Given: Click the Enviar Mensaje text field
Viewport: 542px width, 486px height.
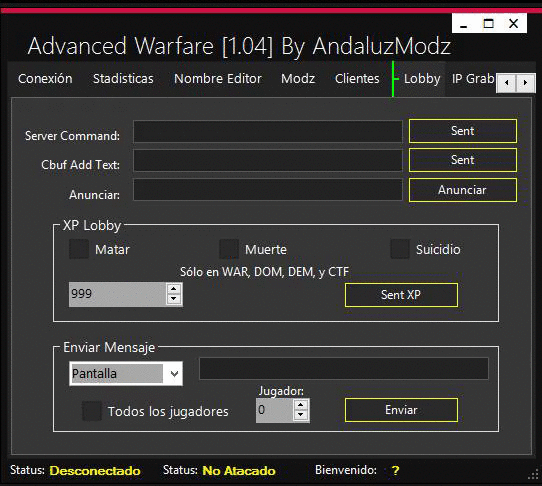Looking at the screenshot, I should [344, 368].
